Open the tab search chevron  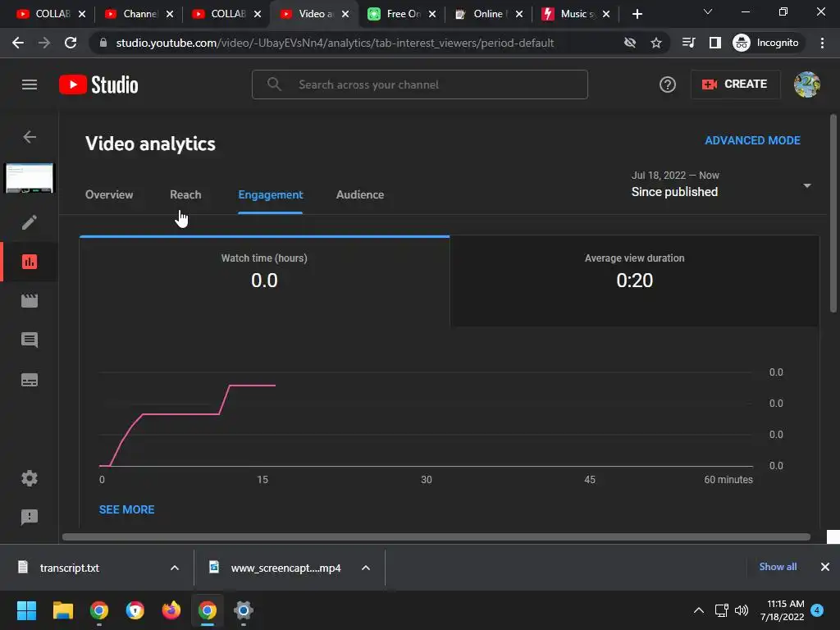coord(708,11)
